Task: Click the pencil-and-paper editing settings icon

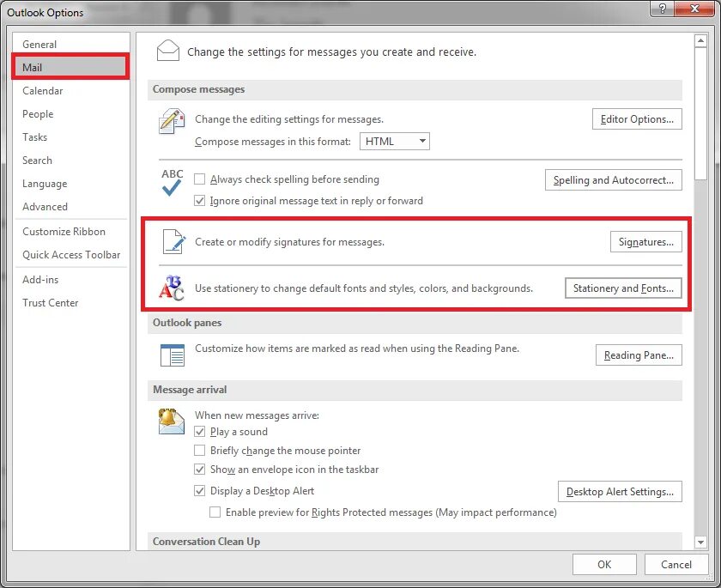Action: pyautogui.click(x=172, y=121)
